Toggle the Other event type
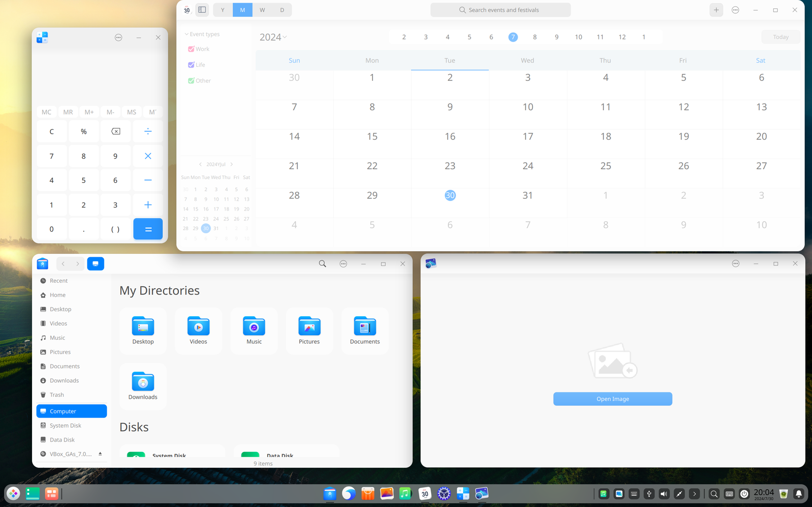Image resolution: width=812 pixels, height=507 pixels. pos(191,80)
